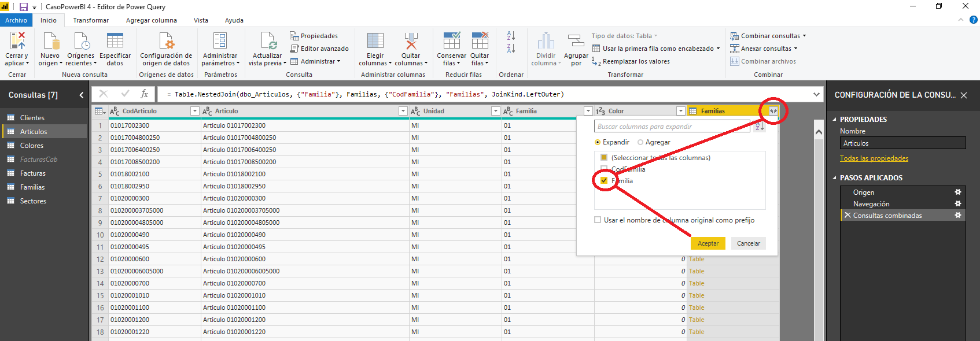Click the Nombre field with Articulos
Screen dimensions: 980x341
click(x=903, y=143)
